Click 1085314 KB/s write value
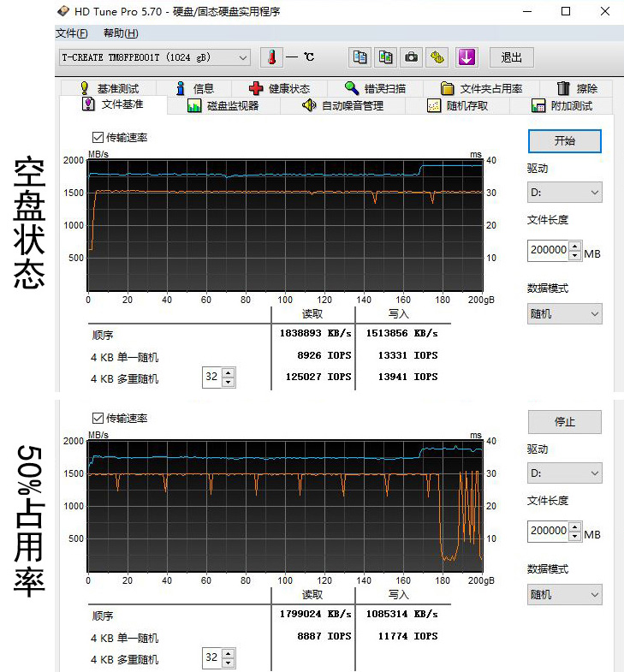 click(x=402, y=614)
